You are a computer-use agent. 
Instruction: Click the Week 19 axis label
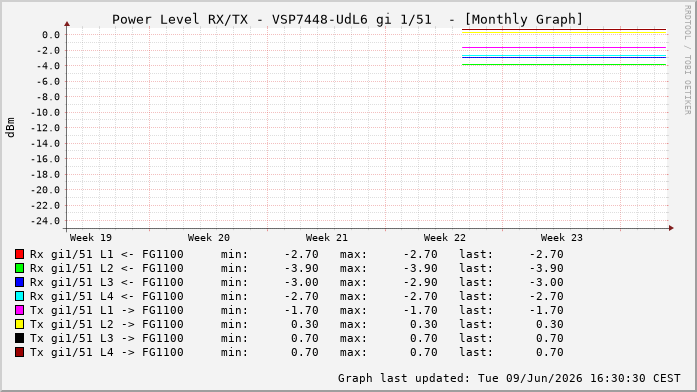[91, 238]
